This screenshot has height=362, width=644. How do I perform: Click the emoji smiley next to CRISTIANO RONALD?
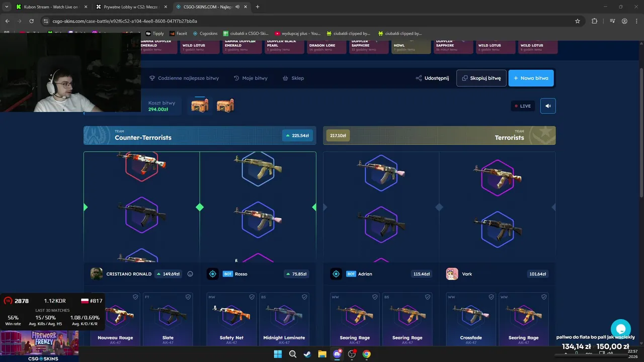coord(190,274)
